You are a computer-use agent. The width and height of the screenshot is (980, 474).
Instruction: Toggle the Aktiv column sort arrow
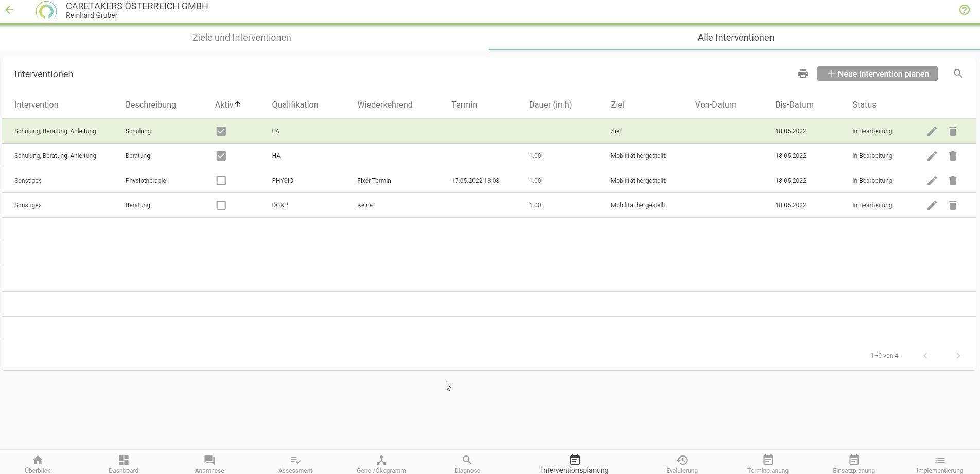pos(238,104)
